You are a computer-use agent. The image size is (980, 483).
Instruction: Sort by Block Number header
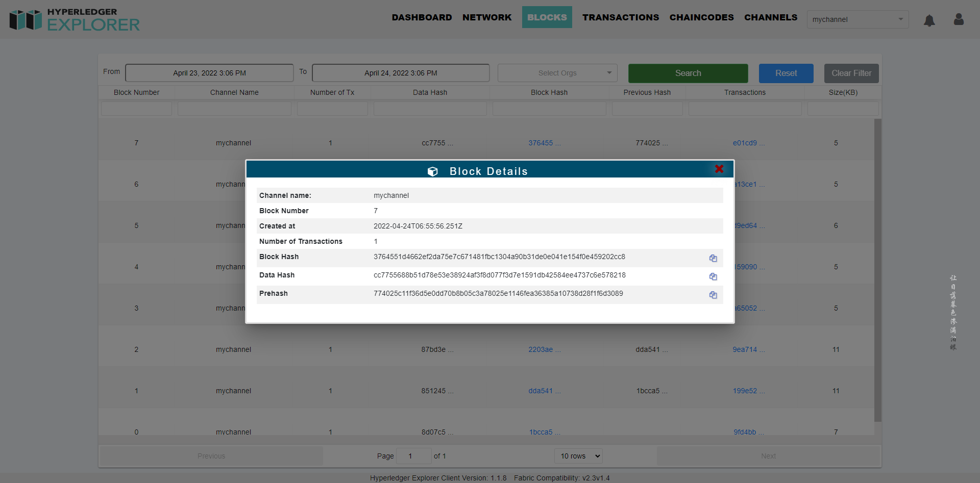(136, 92)
